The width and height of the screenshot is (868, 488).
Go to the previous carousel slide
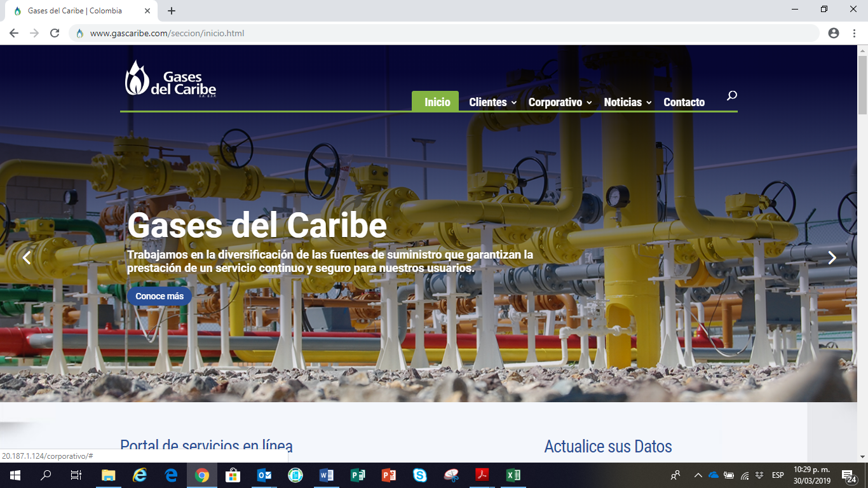(x=27, y=257)
